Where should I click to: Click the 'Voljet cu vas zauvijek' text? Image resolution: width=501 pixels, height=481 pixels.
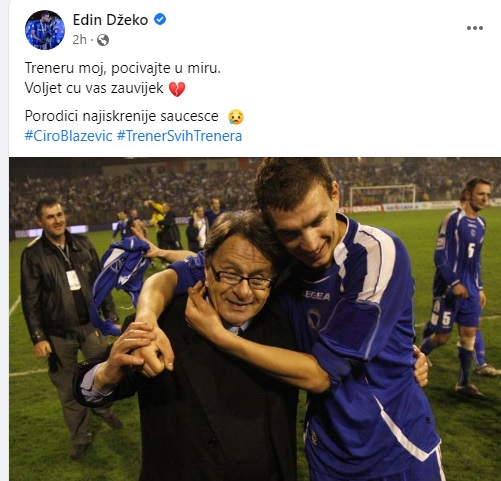(x=94, y=88)
